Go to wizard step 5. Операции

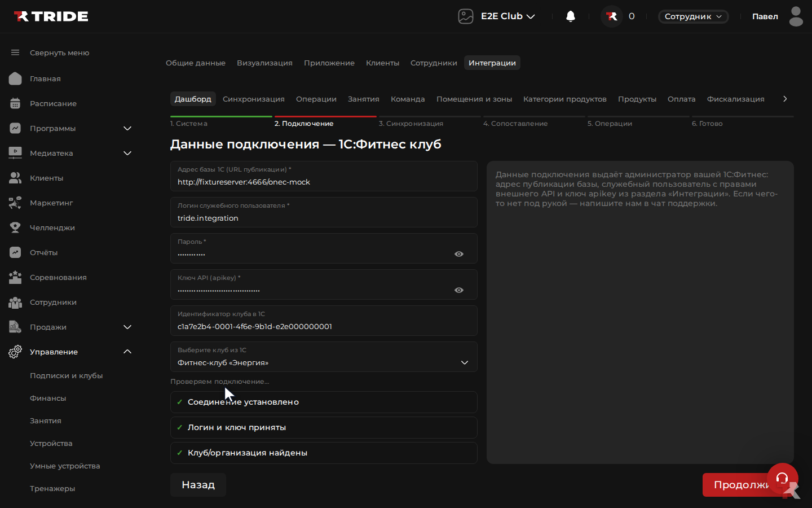click(x=639, y=122)
